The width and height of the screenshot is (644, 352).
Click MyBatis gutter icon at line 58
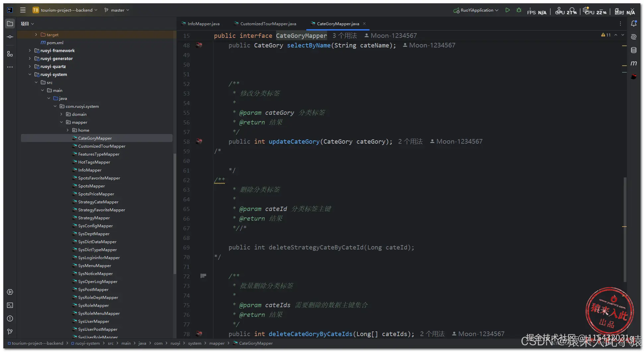199,141
